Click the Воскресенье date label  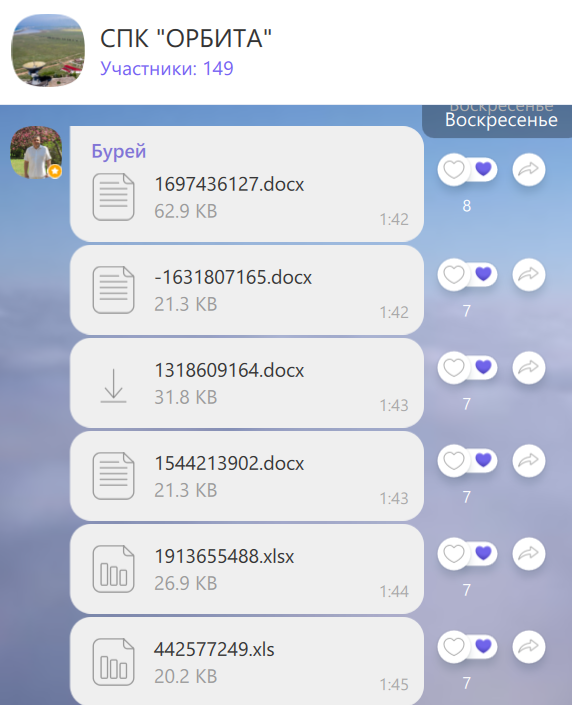click(501, 120)
